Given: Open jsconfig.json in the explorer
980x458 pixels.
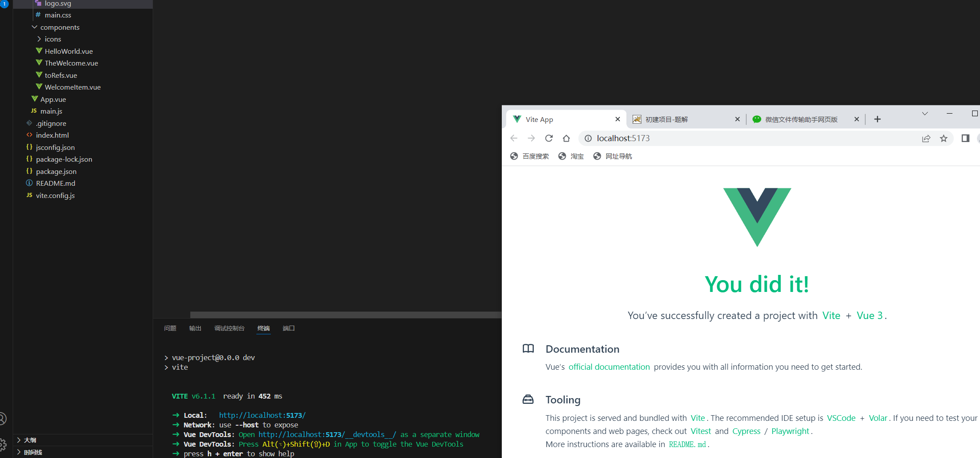Looking at the screenshot, I should pos(83,147).
